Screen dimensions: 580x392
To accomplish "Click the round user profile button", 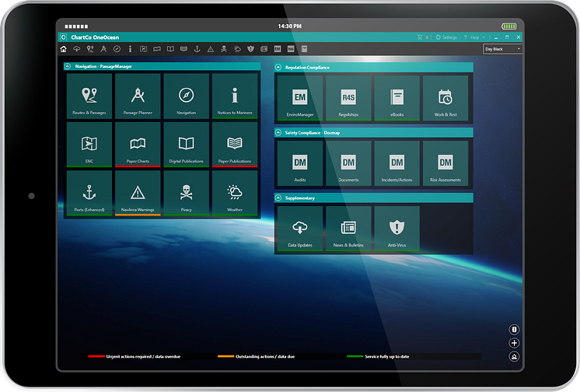I will point(514,356).
